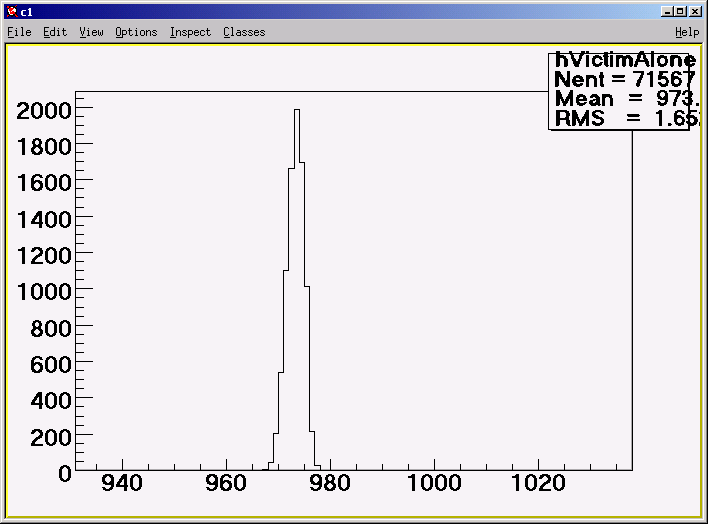The height and width of the screenshot is (524, 708).
Task: Click the y-axis label 1400
Action: 44,220
